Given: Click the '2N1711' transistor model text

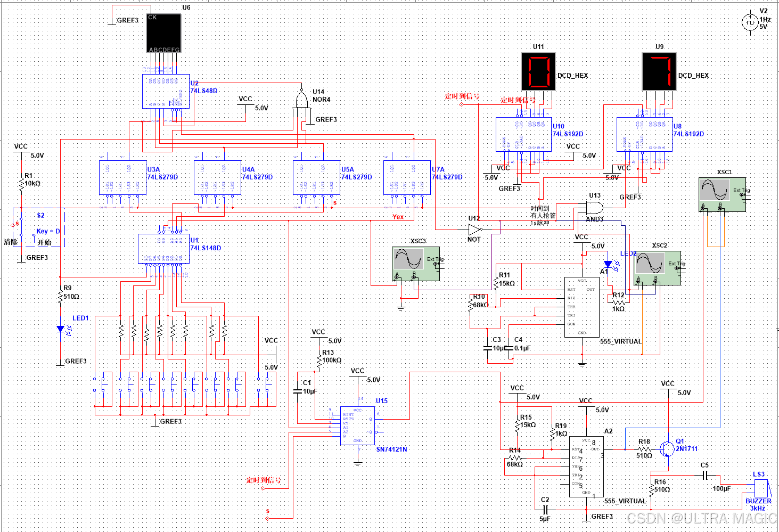Looking at the screenshot, I should (x=687, y=449).
